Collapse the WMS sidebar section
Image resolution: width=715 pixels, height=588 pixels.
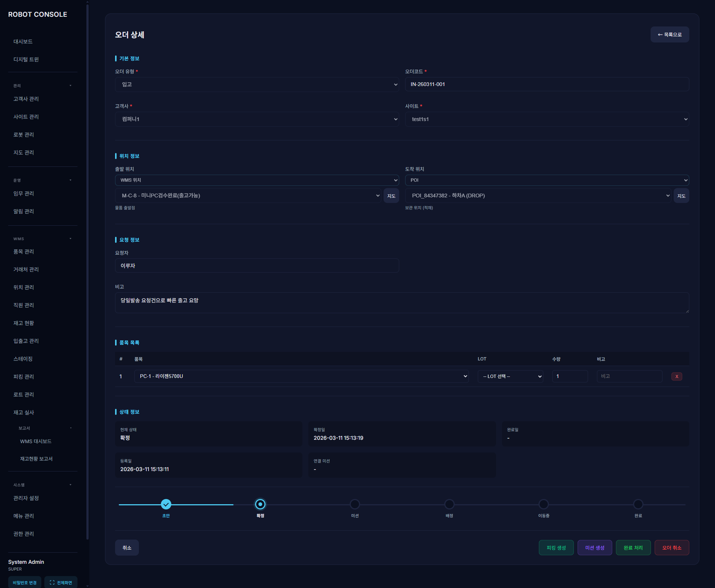[70, 239]
